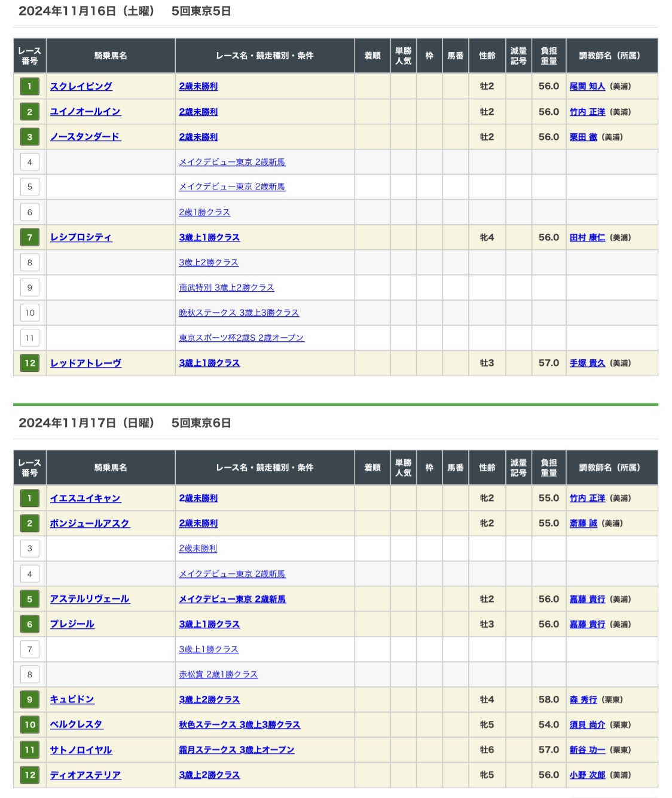Open trainer 竹内 正洋 in イエスユイキャン row
The height and width of the screenshot is (798, 672).
click(587, 498)
